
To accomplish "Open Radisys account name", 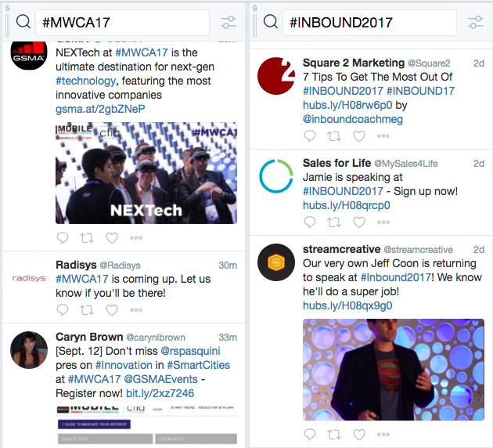I will [x=76, y=265].
